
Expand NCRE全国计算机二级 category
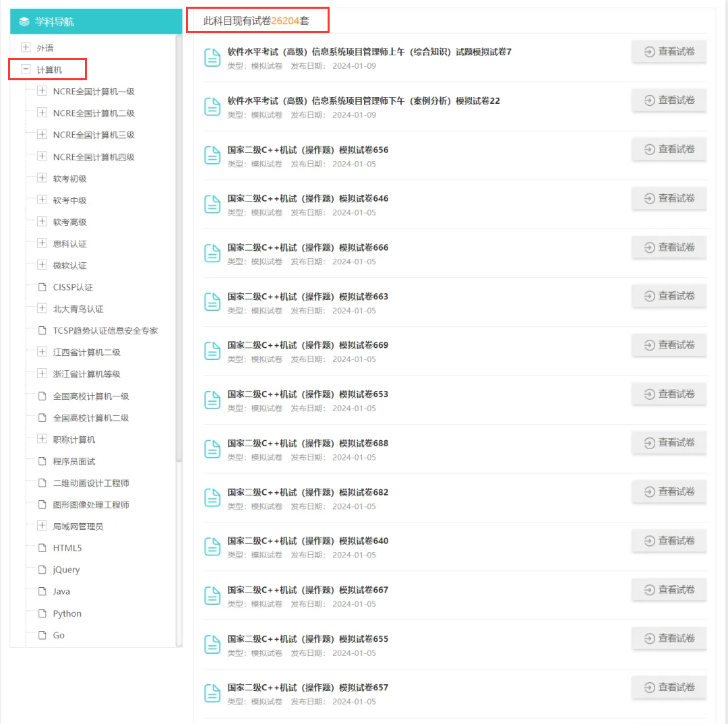[42, 113]
